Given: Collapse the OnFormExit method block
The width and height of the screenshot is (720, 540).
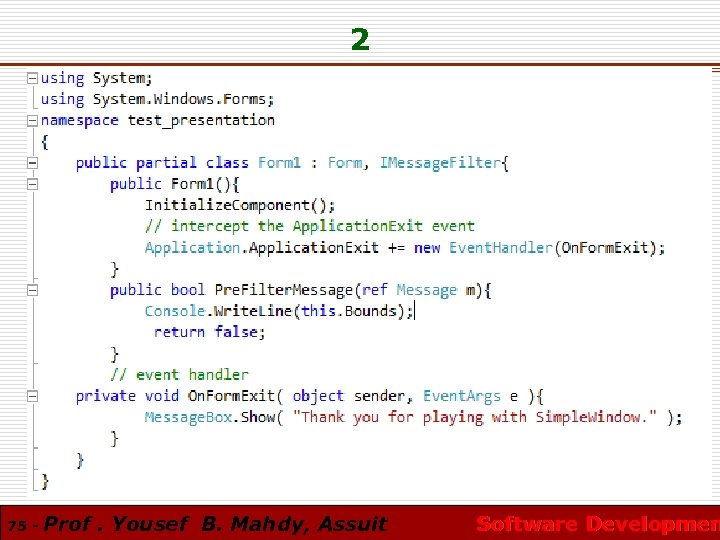Looking at the screenshot, I should point(32,396).
